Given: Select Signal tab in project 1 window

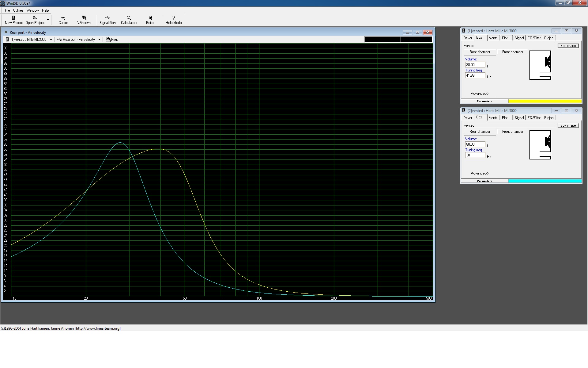Looking at the screenshot, I should tap(519, 38).
